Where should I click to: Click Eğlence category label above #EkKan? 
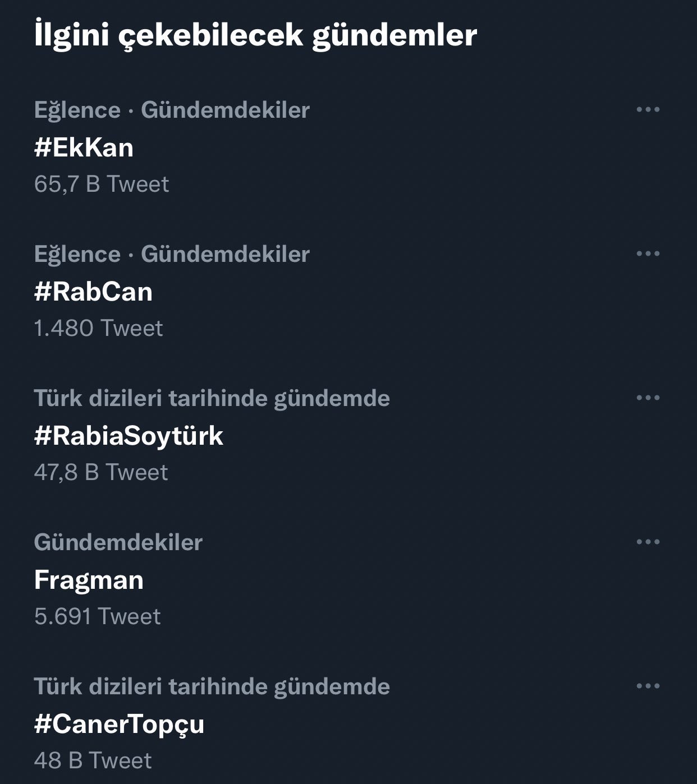(77, 110)
